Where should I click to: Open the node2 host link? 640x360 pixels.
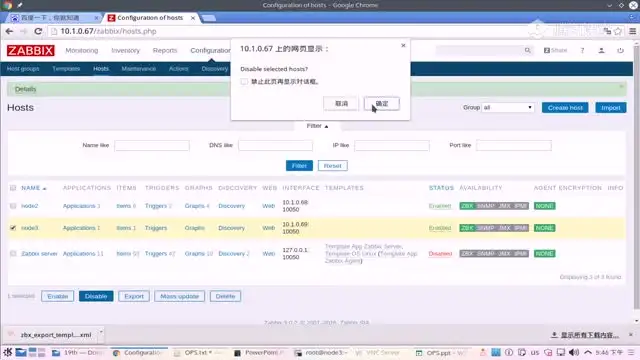click(29, 206)
